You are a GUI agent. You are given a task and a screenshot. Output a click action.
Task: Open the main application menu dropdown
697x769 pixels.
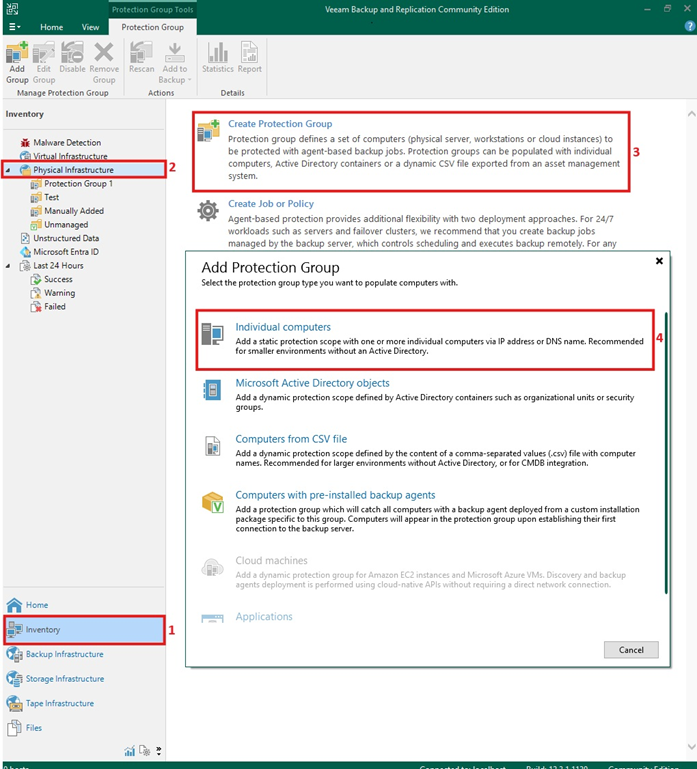click(x=15, y=27)
